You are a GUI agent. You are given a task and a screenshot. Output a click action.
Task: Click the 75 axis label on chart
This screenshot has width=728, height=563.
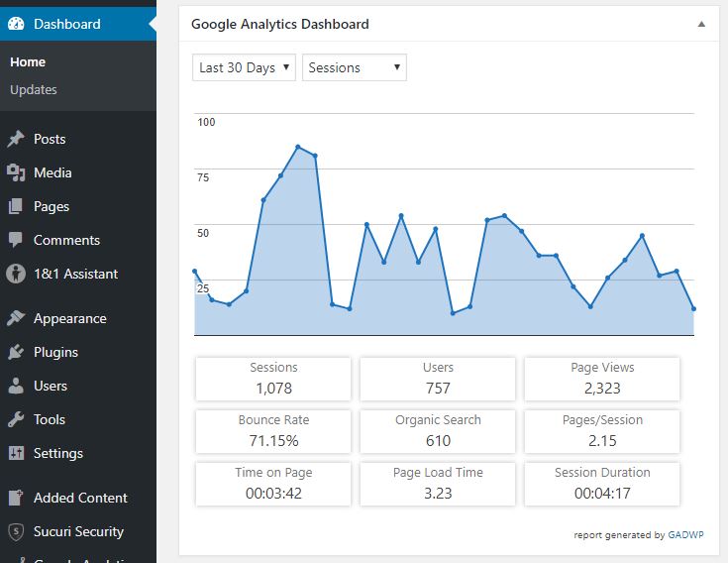pos(203,177)
